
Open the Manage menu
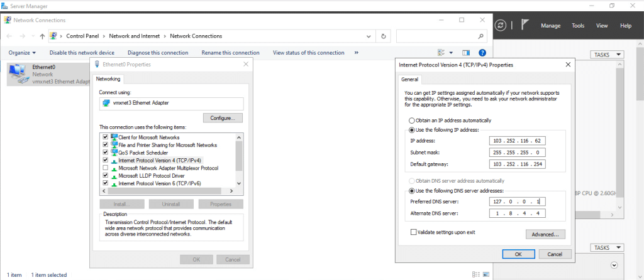550,26
